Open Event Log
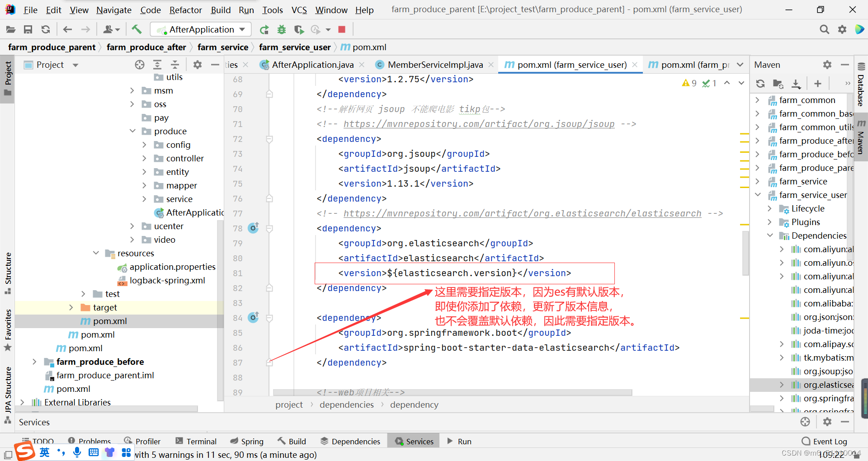This screenshot has width=868, height=461. coord(825,441)
